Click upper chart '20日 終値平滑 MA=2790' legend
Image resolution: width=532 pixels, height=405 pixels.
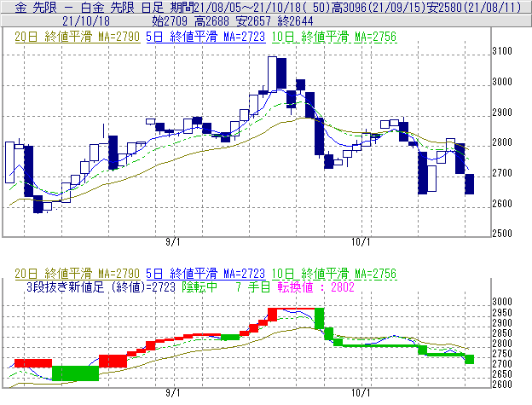coord(78,37)
